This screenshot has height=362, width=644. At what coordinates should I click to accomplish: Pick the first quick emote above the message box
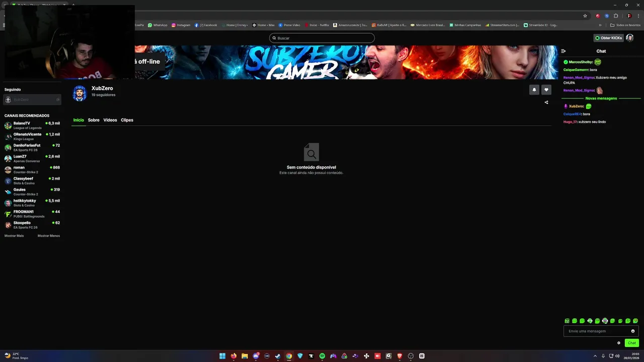point(567,321)
